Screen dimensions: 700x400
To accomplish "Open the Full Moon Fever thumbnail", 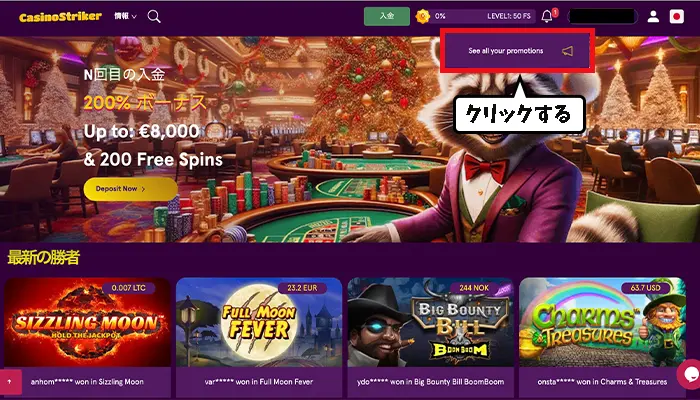I will (x=259, y=322).
